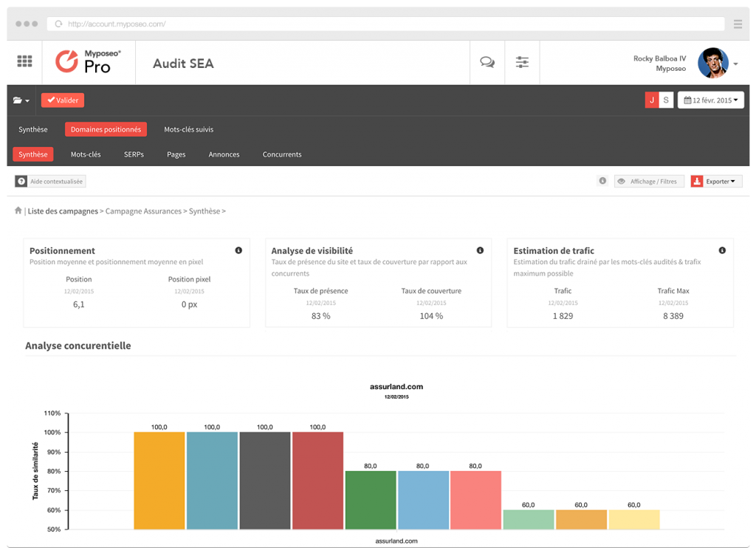Click the browser reload icon
This screenshot has width=756, height=553.
pyautogui.click(x=58, y=24)
